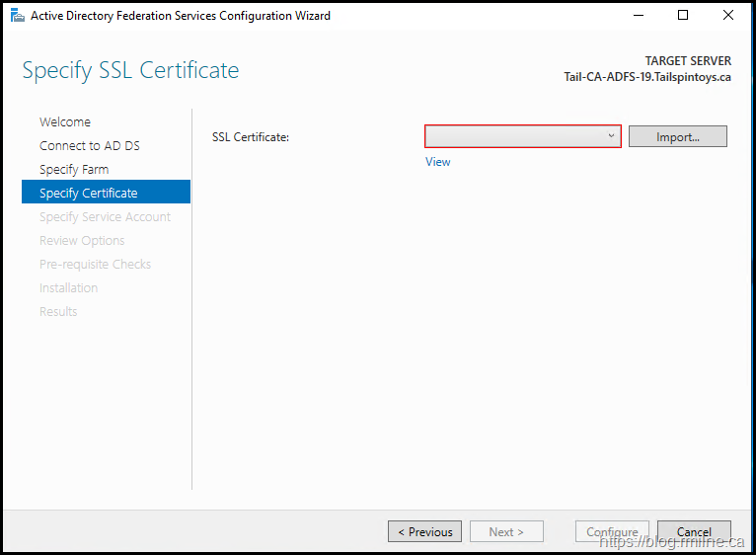Go to the Welcome step
Image resolution: width=756 pixels, height=555 pixels.
[x=65, y=122]
